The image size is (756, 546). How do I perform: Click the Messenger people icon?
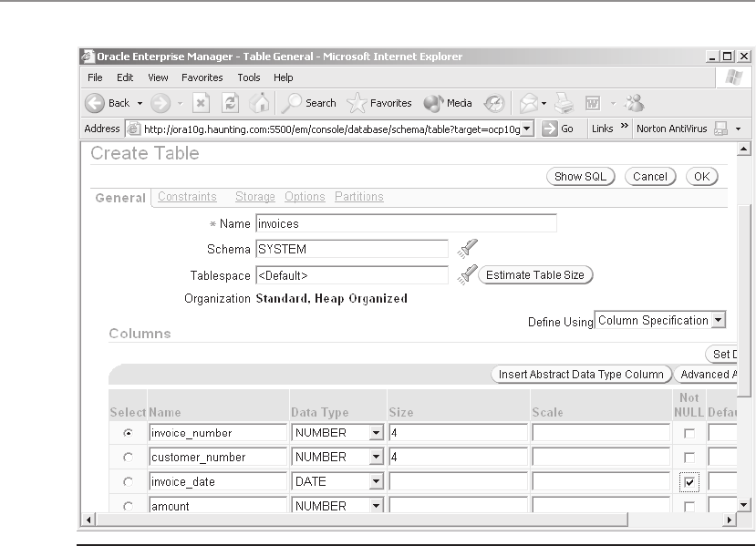[634, 103]
